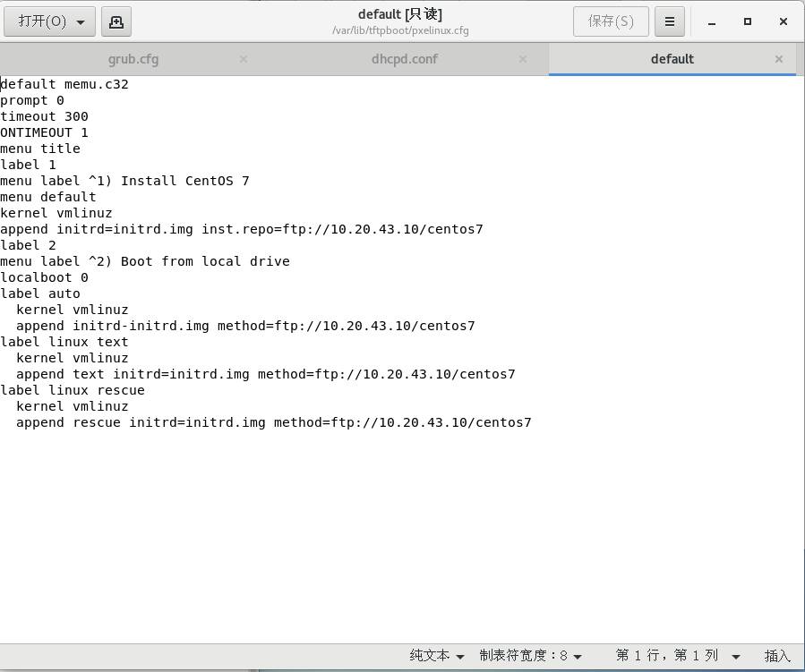805x672 pixels.
Task: Place cursor on the "menu default" line
Action: [x=48, y=197]
